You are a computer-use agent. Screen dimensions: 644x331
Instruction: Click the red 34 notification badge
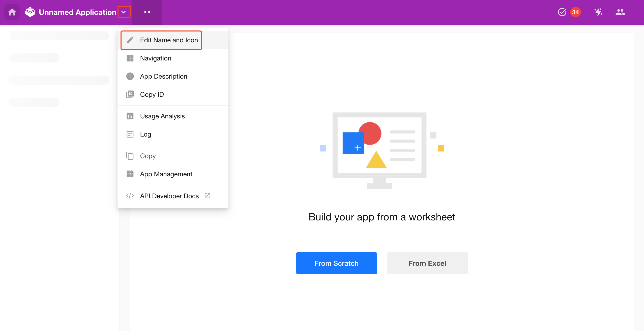point(575,12)
